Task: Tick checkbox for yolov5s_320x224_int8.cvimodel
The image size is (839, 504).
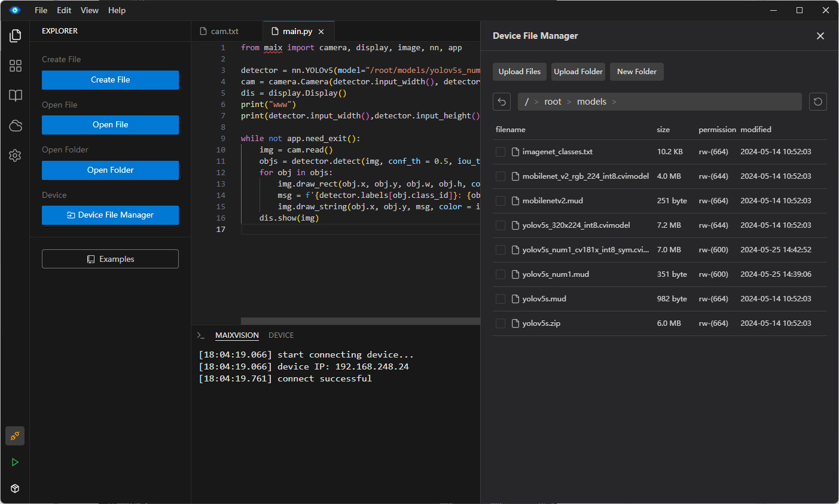Action: (x=501, y=225)
